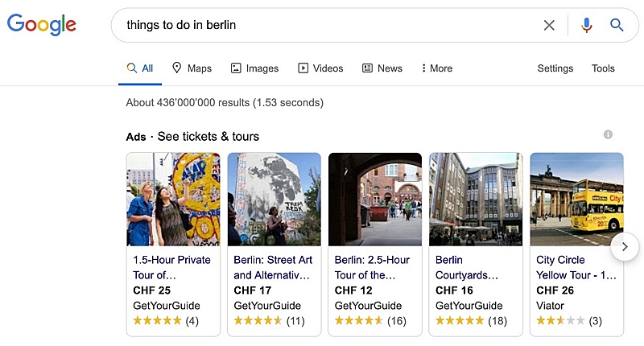Open Berlin: Street Art and Alternative link
Viewport: 644px width, 346px height.
point(273,267)
